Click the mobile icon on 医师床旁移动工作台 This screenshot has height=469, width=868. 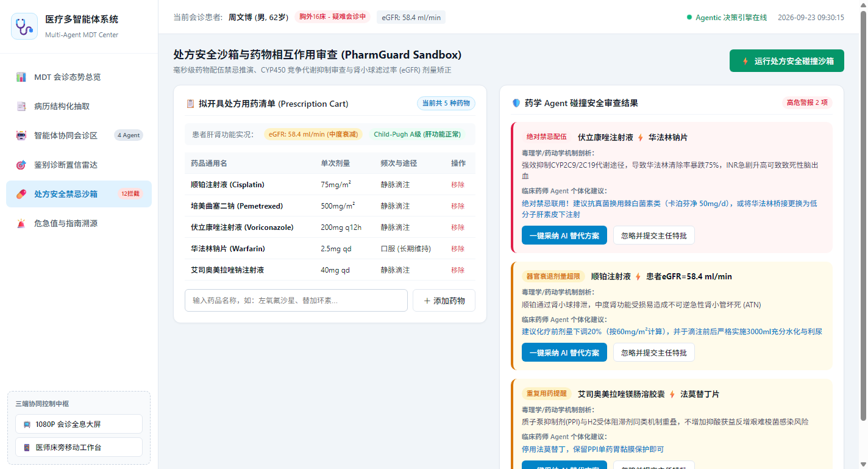pyautogui.click(x=27, y=447)
